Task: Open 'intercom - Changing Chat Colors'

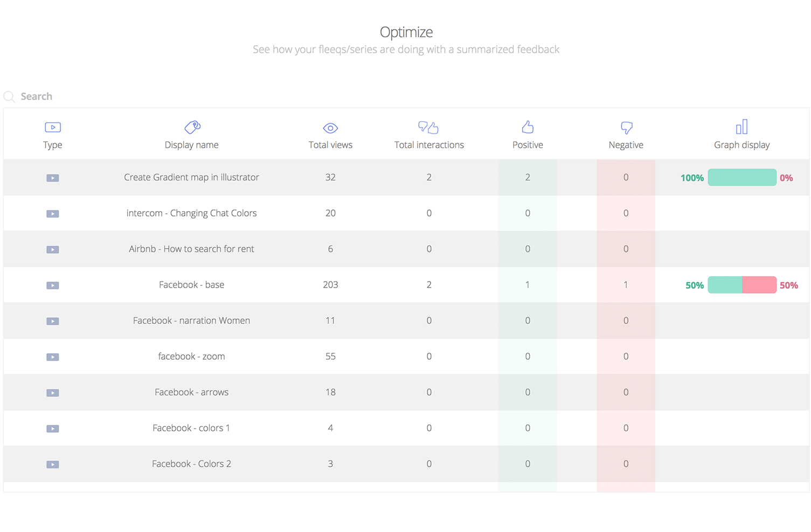Action: click(x=191, y=213)
